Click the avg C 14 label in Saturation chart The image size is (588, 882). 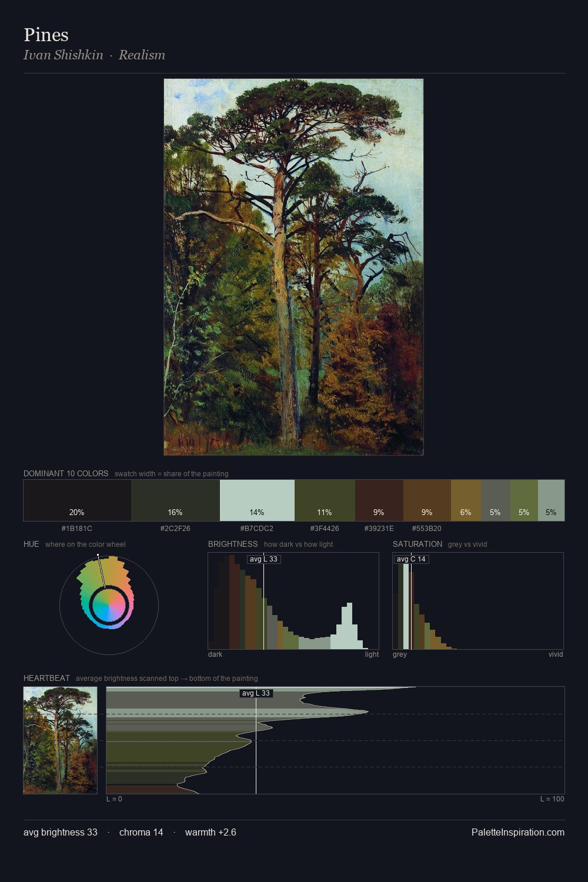(x=411, y=559)
